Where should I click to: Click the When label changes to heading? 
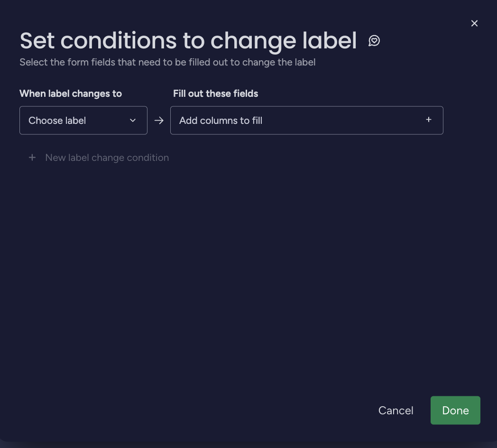pos(71,93)
